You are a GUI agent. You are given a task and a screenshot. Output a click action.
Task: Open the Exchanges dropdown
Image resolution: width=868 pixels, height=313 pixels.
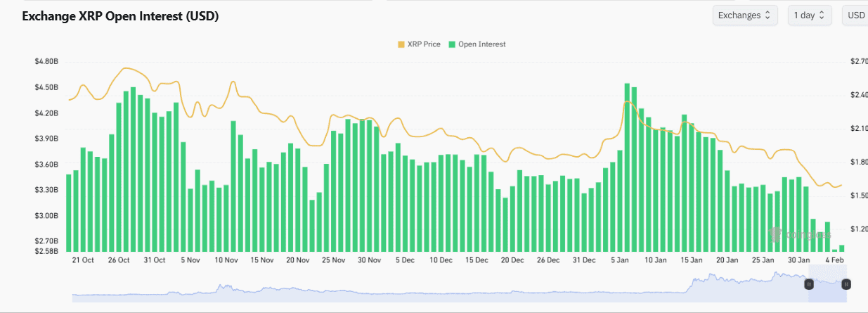(x=744, y=15)
